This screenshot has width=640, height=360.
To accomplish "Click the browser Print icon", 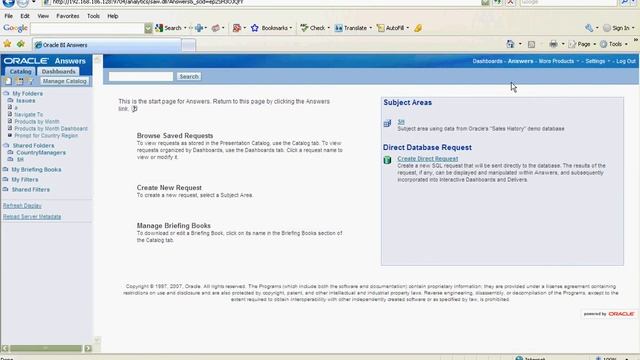I will [553, 44].
